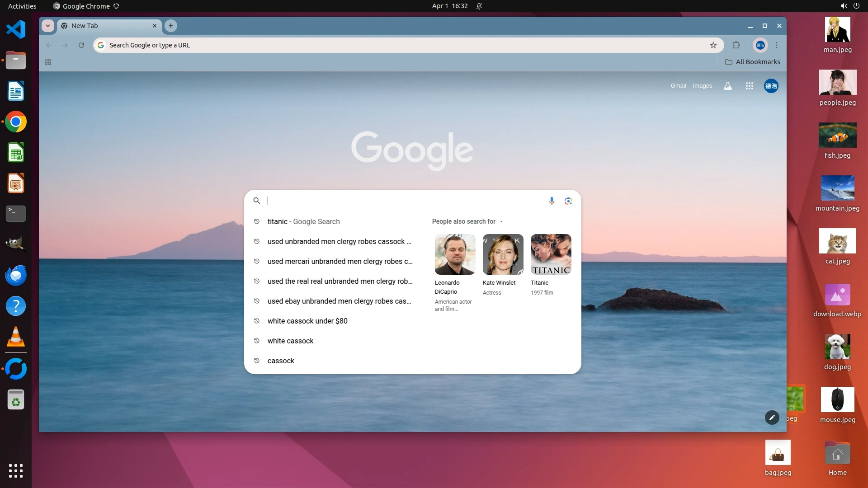Open the Extensions puzzle icon

point(736,45)
